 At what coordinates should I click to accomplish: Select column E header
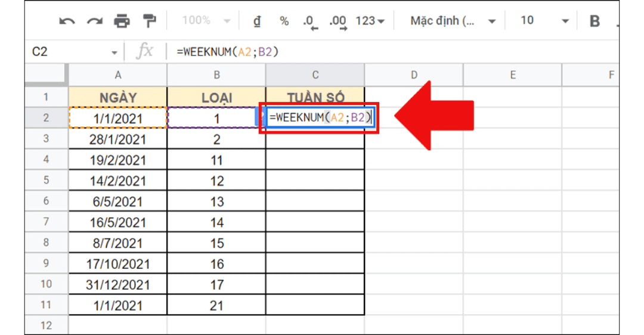(512, 75)
